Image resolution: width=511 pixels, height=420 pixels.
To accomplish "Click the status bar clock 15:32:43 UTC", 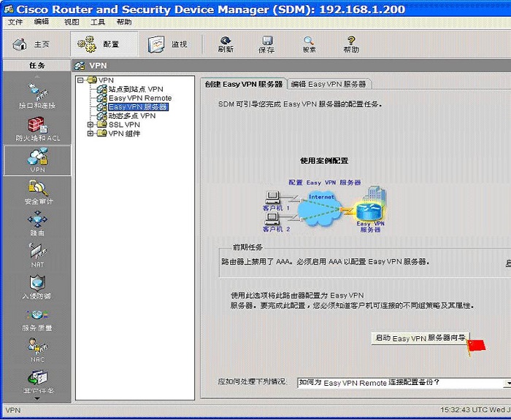I will (475, 410).
